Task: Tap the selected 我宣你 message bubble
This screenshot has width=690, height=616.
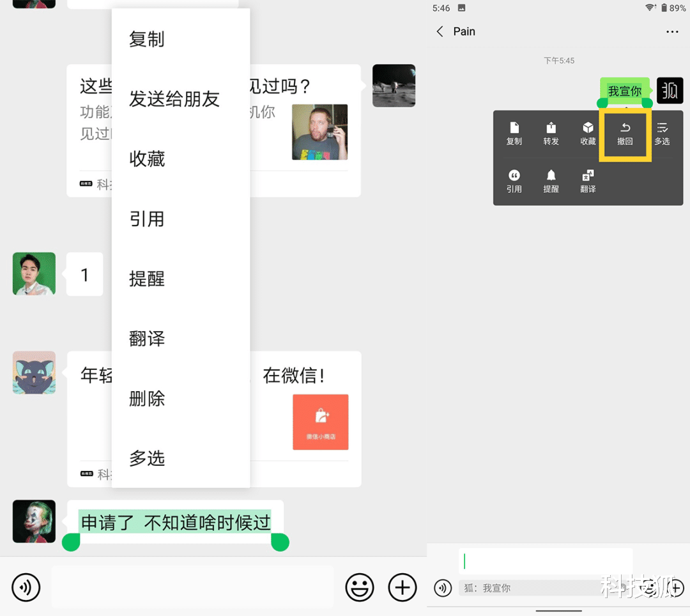Action: [624, 91]
